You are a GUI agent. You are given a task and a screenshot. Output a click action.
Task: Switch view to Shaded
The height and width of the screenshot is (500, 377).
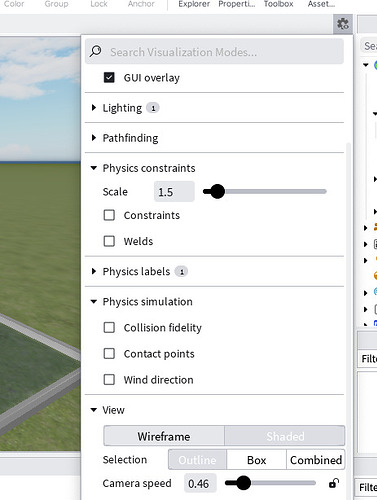point(285,436)
